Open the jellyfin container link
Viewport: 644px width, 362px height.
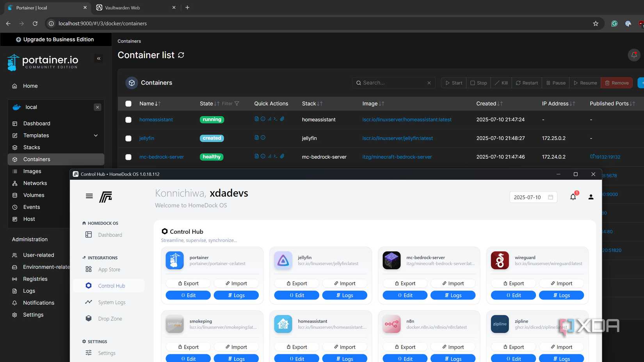click(x=147, y=138)
